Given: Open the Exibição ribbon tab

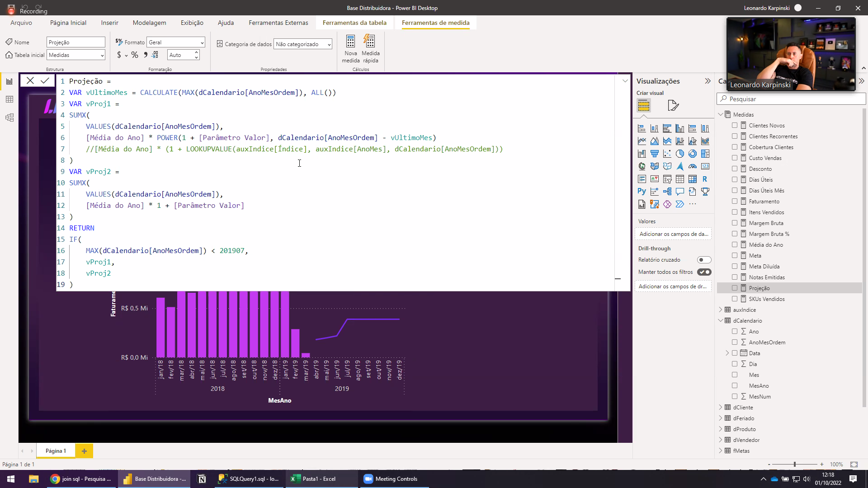Looking at the screenshot, I should 192,23.
